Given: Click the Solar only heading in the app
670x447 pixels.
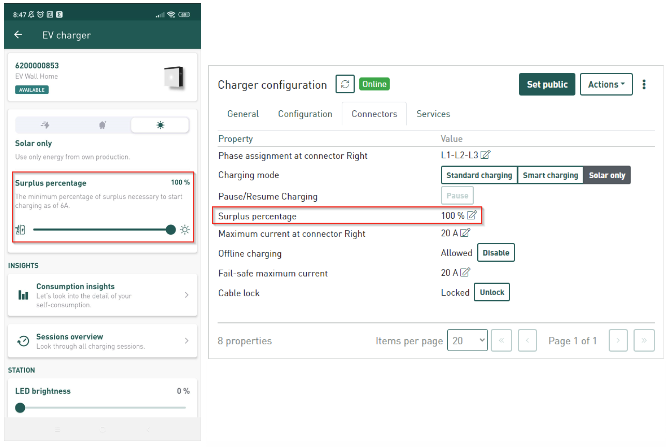Looking at the screenshot, I should [33, 143].
